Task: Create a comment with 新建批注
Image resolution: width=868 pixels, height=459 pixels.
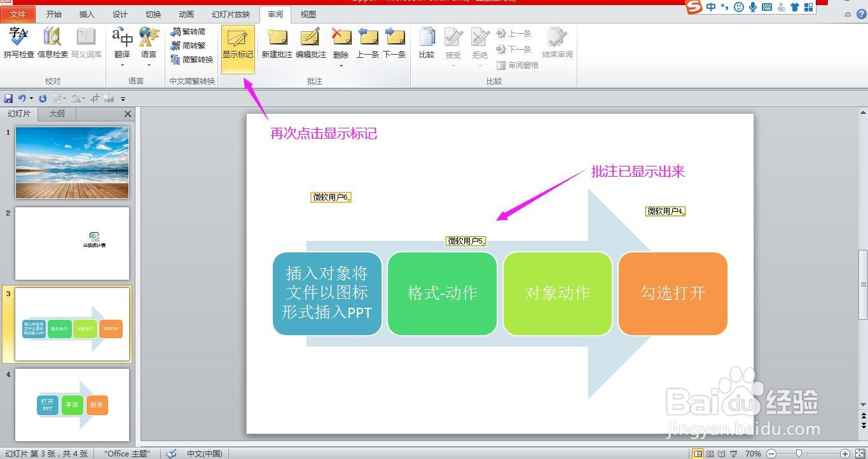Action: coord(277,43)
